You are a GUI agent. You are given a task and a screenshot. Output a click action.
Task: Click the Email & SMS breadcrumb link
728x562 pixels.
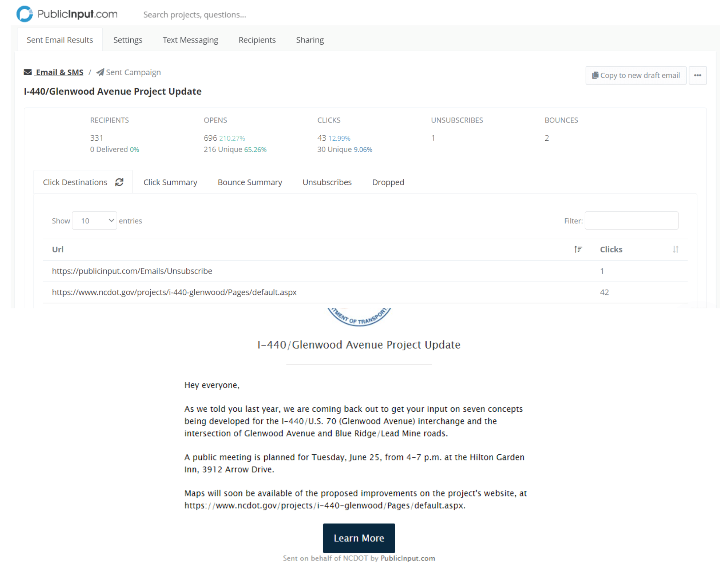click(59, 72)
